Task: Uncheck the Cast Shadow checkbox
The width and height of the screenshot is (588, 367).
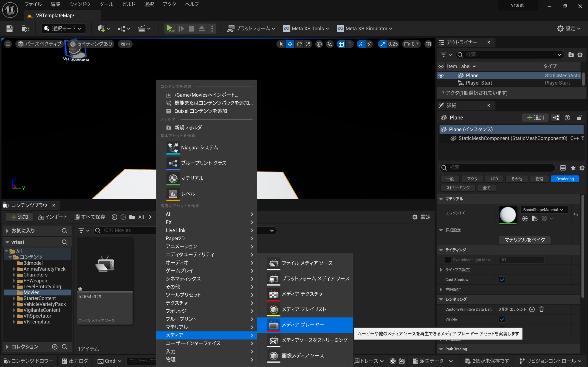Action: click(x=502, y=280)
